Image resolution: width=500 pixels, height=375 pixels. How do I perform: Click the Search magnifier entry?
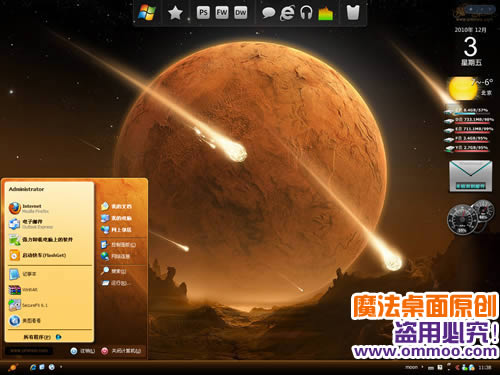click(x=113, y=271)
